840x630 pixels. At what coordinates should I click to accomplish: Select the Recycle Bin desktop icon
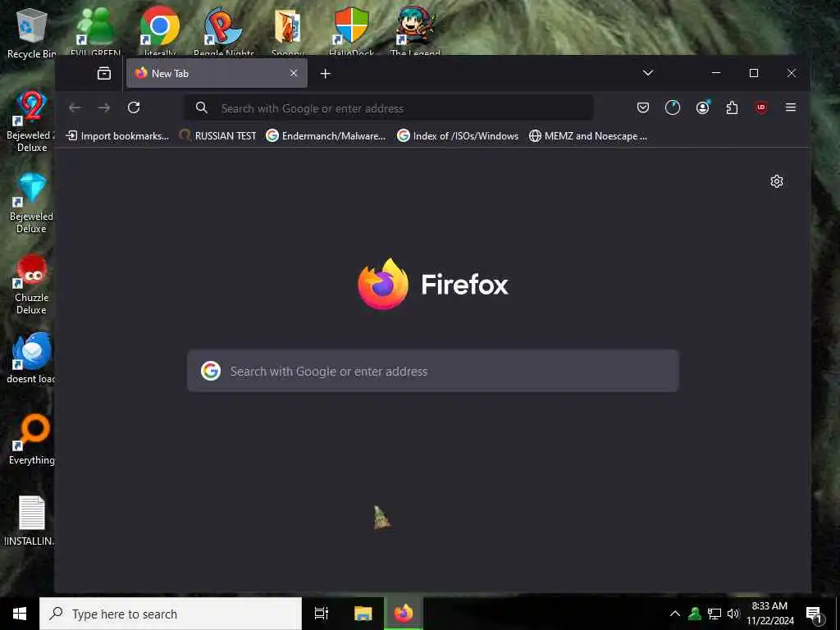[32, 32]
